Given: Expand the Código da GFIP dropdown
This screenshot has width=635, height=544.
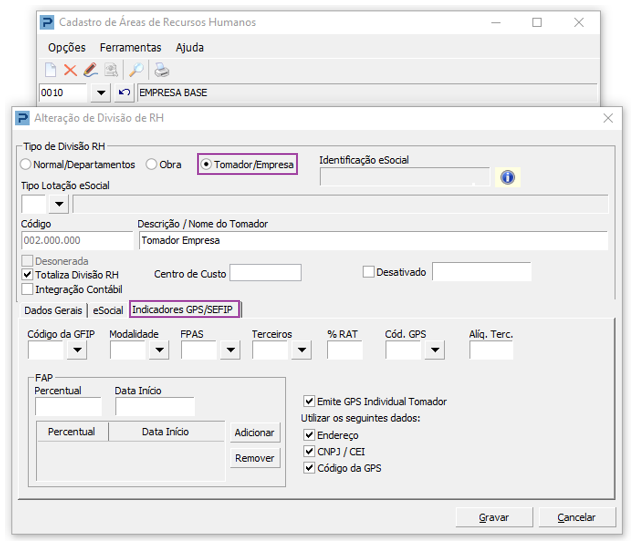Looking at the screenshot, I should (77, 350).
